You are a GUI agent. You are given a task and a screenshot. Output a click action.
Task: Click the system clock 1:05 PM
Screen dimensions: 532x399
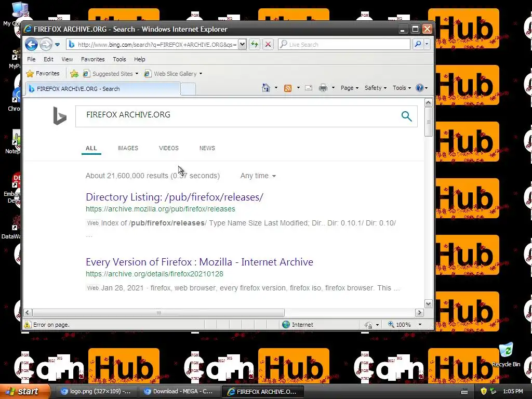click(x=513, y=391)
